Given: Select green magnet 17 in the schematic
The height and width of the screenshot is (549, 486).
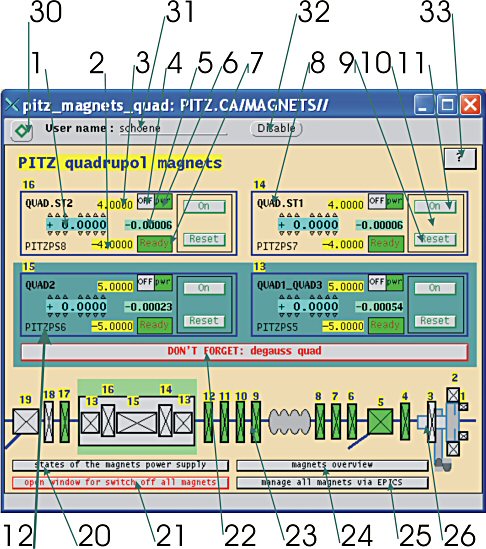Looking at the screenshot, I should point(65,421).
